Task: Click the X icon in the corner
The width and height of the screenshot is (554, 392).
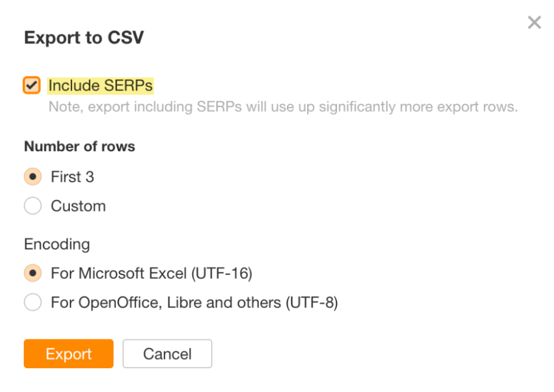Action: coord(534,22)
